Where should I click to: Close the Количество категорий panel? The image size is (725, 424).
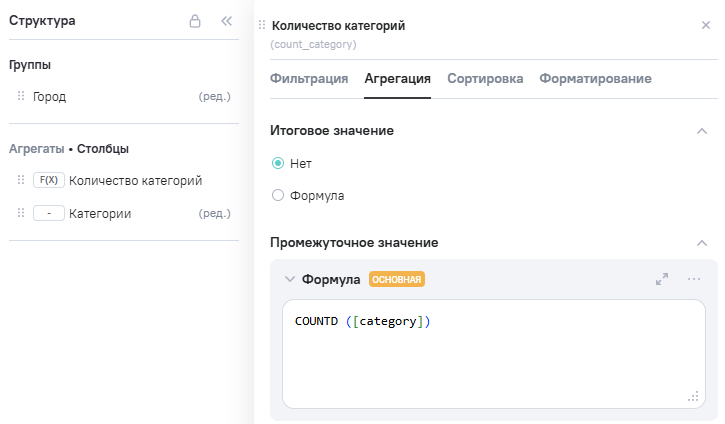[x=706, y=25]
